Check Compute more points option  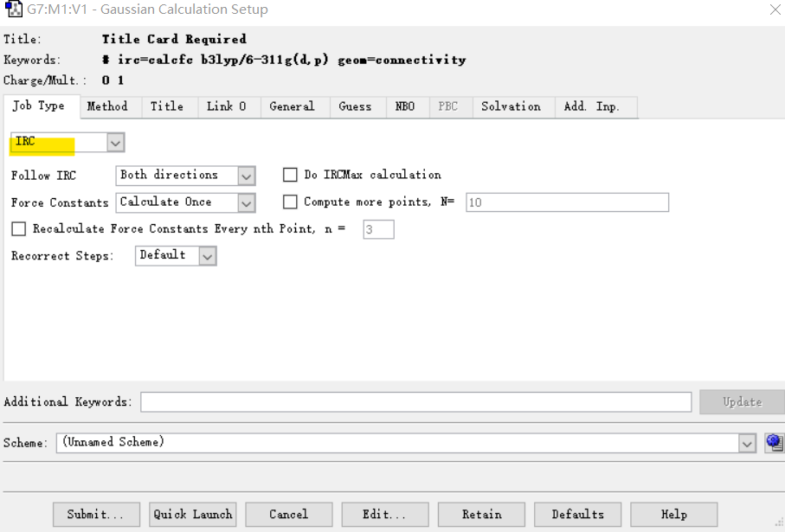click(291, 202)
